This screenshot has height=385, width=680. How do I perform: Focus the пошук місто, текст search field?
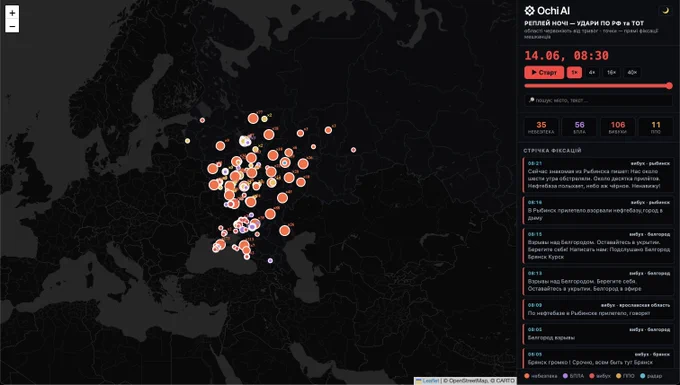coord(598,100)
